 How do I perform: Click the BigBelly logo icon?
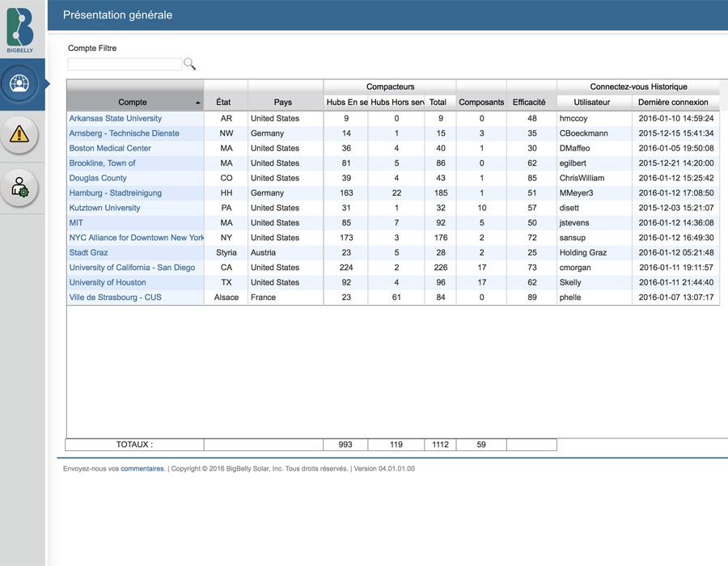pyautogui.click(x=20, y=28)
